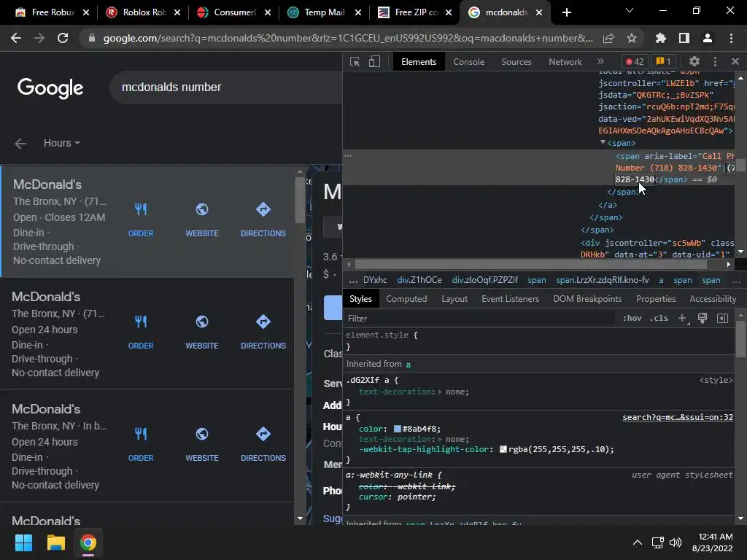Select the Styles pane tab
747x560 pixels.
coord(360,298)
